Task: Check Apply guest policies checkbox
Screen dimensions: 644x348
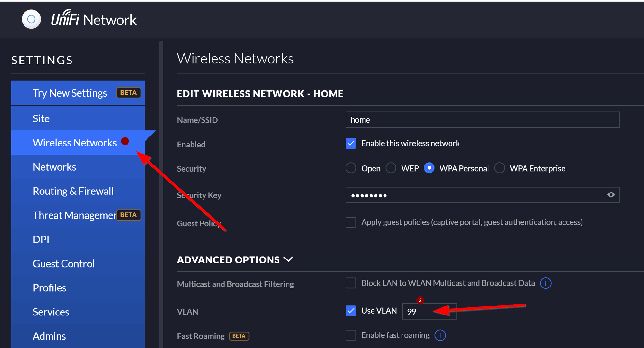Action: pos(351,222)
